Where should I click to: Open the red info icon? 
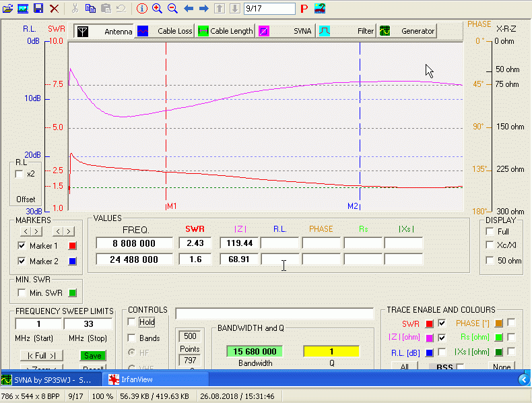(141, 9)
